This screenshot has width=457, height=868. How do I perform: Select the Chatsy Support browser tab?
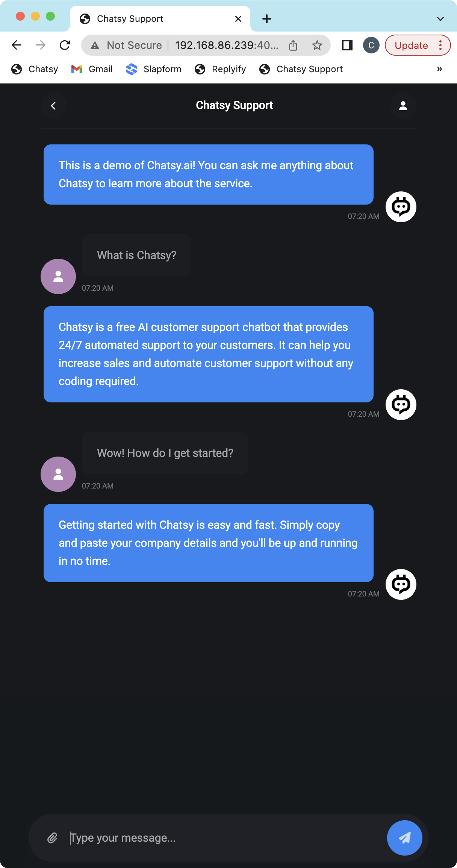click(x=150, y=19)
